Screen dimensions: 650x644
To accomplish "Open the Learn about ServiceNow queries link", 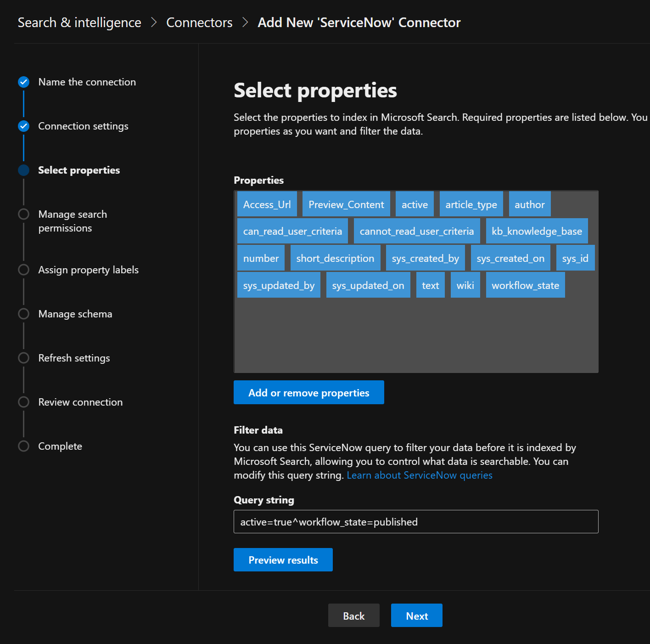I will [x=419, y=475].
